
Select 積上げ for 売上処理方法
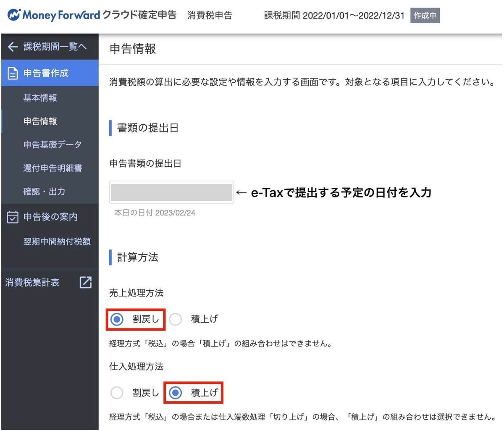pos(175,319)
